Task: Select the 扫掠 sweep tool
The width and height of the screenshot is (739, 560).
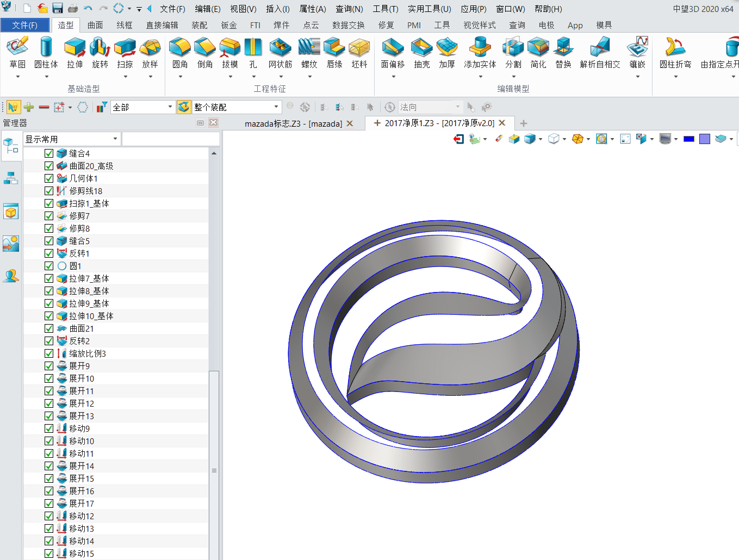Action: pyautogui.click(x=125, y=53)
